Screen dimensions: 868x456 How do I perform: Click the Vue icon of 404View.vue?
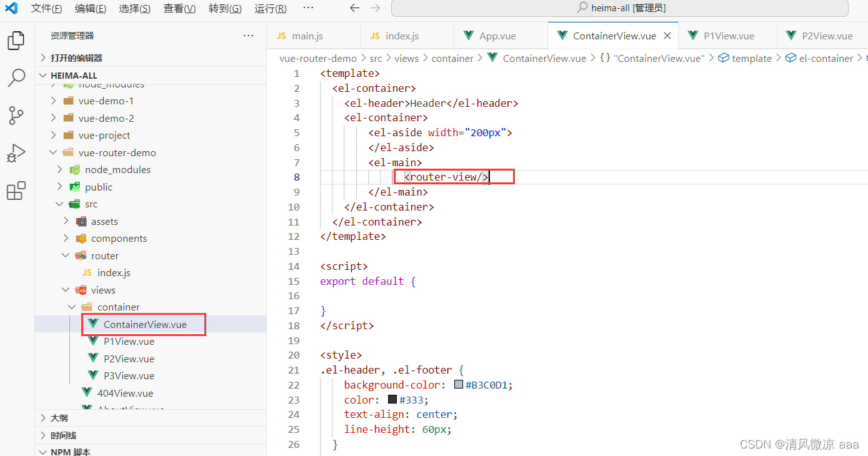[87, 393]
